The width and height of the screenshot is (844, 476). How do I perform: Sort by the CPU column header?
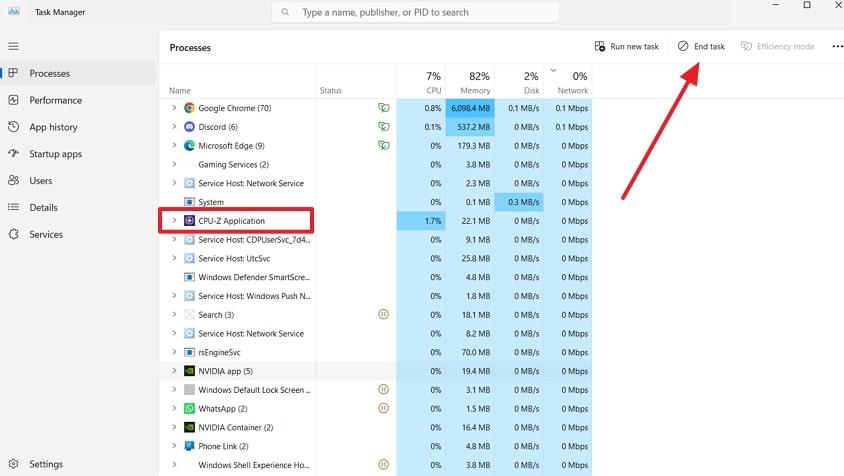tap(421, 81)
